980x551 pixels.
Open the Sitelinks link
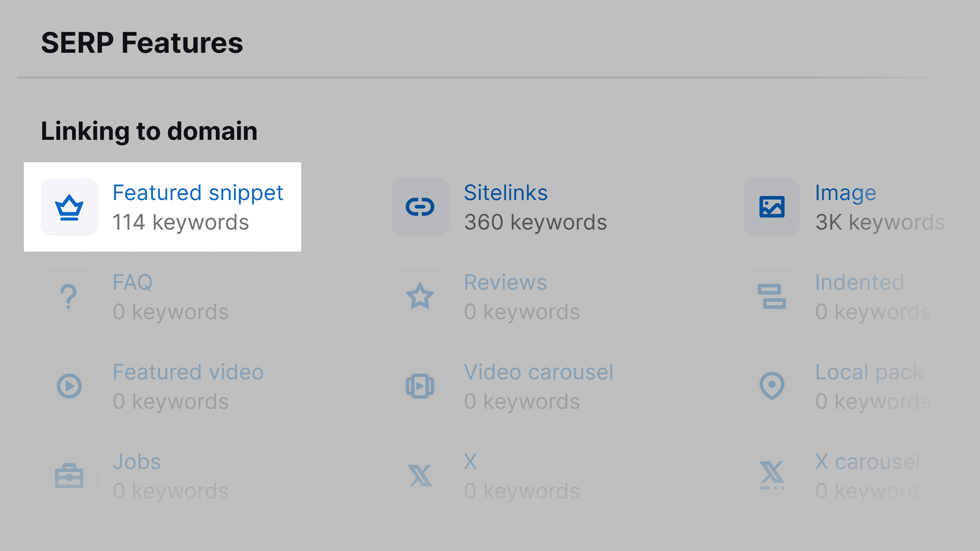click(x=506, y=193)
